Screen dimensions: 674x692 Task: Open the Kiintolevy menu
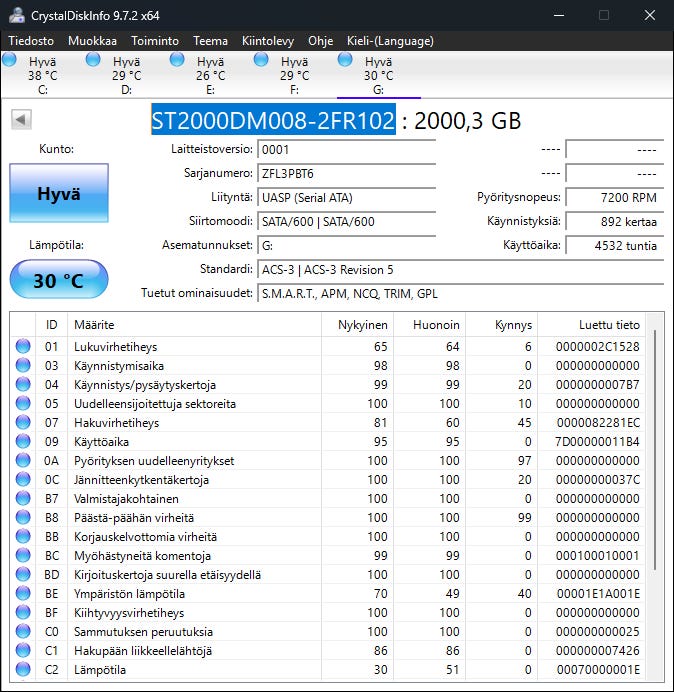coord(267,41)
